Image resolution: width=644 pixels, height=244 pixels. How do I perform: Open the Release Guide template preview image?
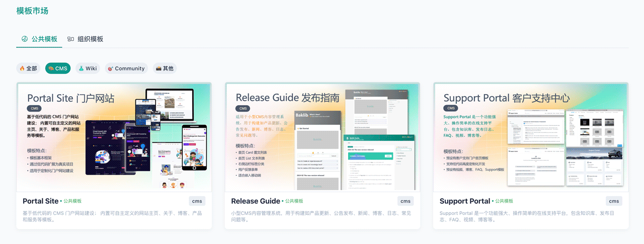(x=323, y=137)
